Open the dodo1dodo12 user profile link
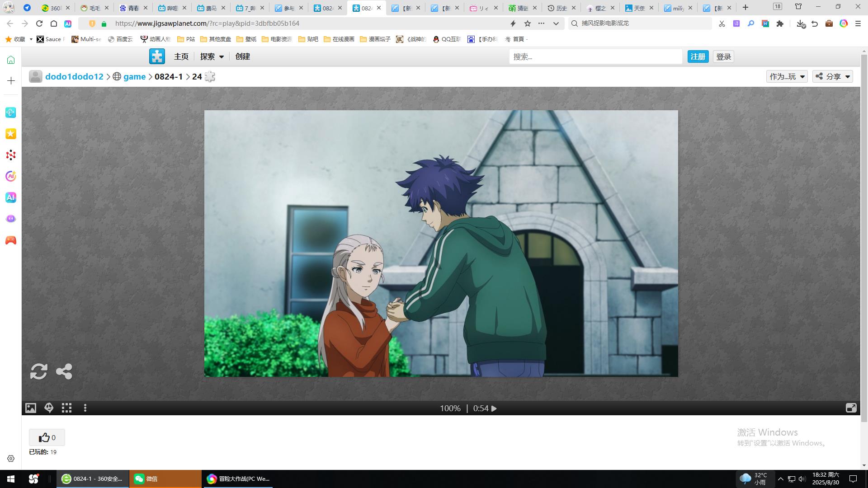 pos(74,76)
